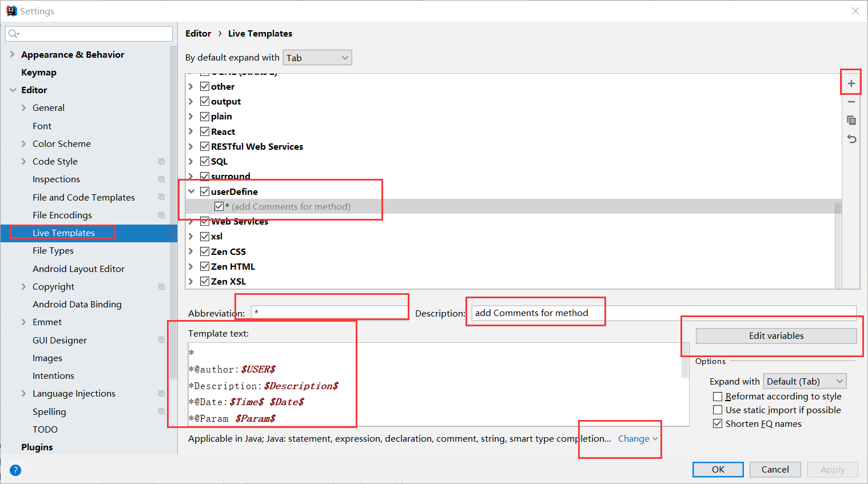Click project-level icon next to File Encodings
Screen dimensions: 868x484
coord(161,215)
